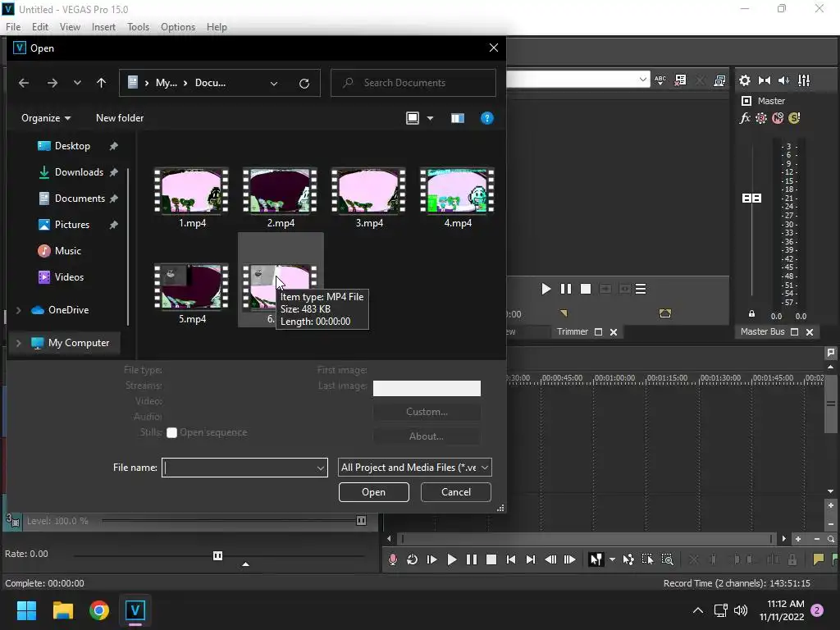Switch to the Trimmer tab
Viewport: 840px width, 630px height.
pyautogui.click(x=572, y=331)
